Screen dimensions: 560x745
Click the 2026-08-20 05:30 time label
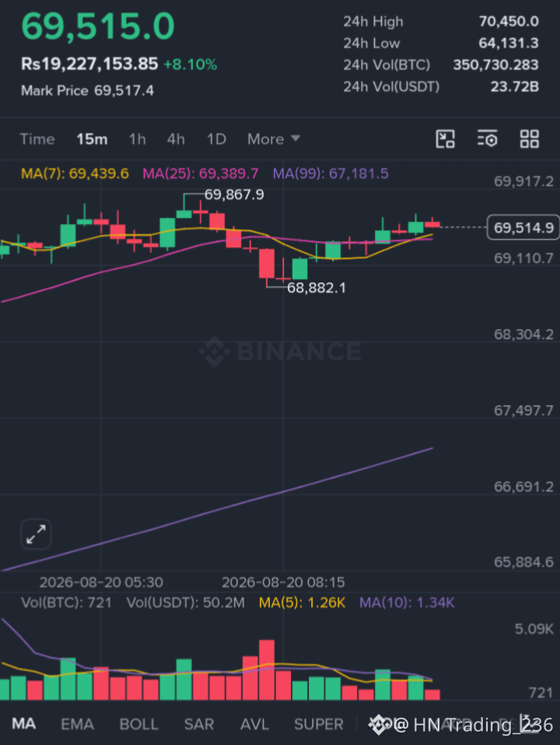coord(101,582)
